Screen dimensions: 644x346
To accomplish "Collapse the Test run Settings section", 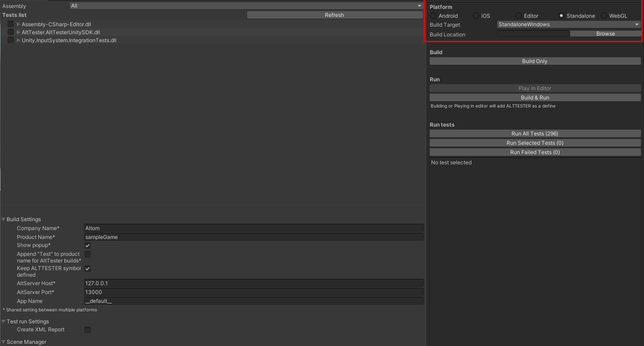I will click(x=4, y=321).
